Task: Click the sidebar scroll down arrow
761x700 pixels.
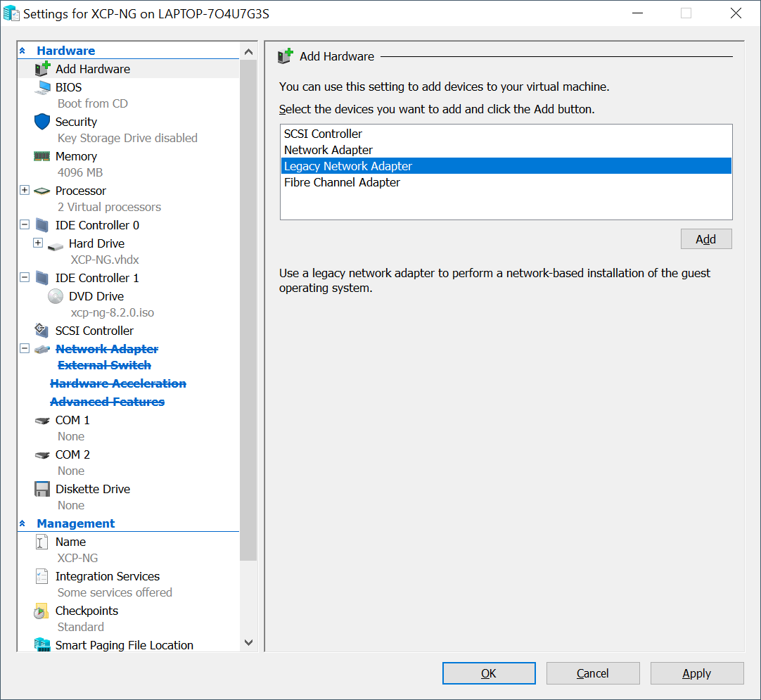Action: [248, 642]
